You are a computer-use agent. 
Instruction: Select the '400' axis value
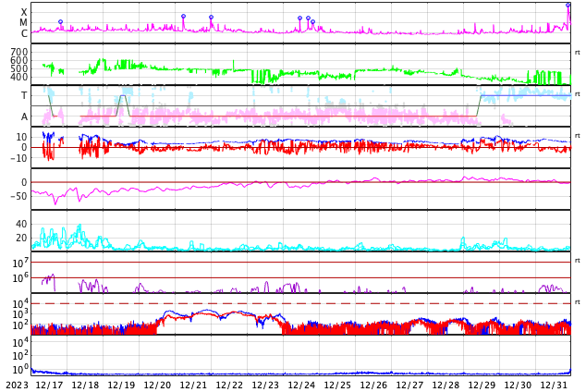click(18, 77)
